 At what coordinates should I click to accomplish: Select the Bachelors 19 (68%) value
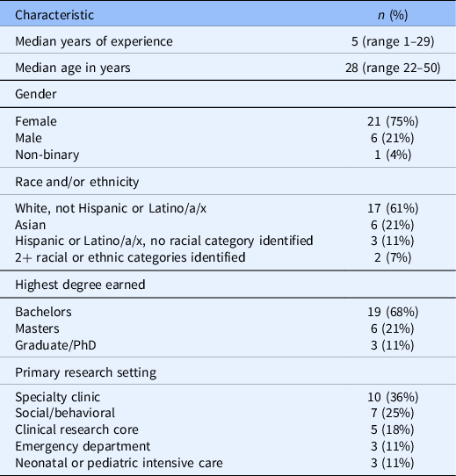point(393,312)
